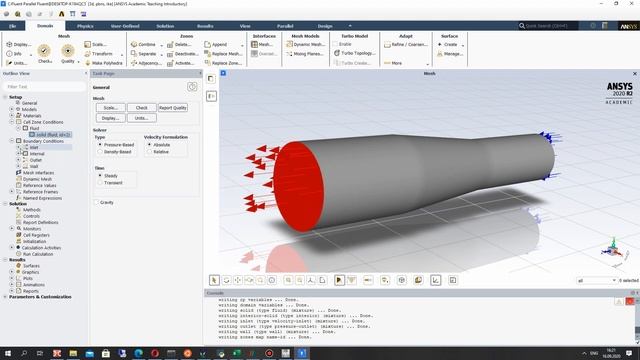The height and width of the screenshot is (360, 640).
Task: Select Absolute velocity formulation
Action: [149, 144]
